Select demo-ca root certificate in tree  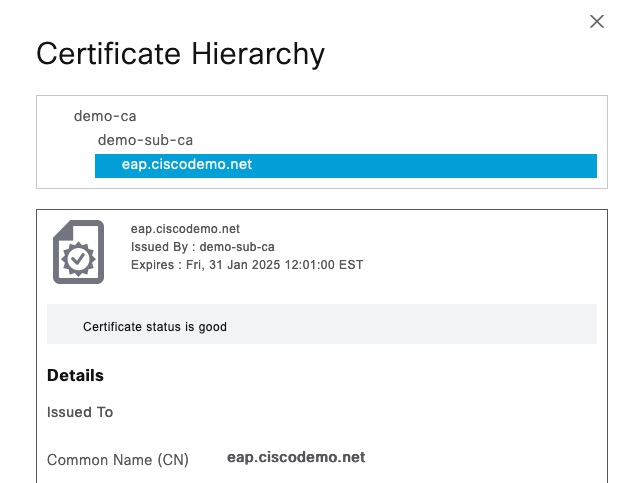point(105,116)
